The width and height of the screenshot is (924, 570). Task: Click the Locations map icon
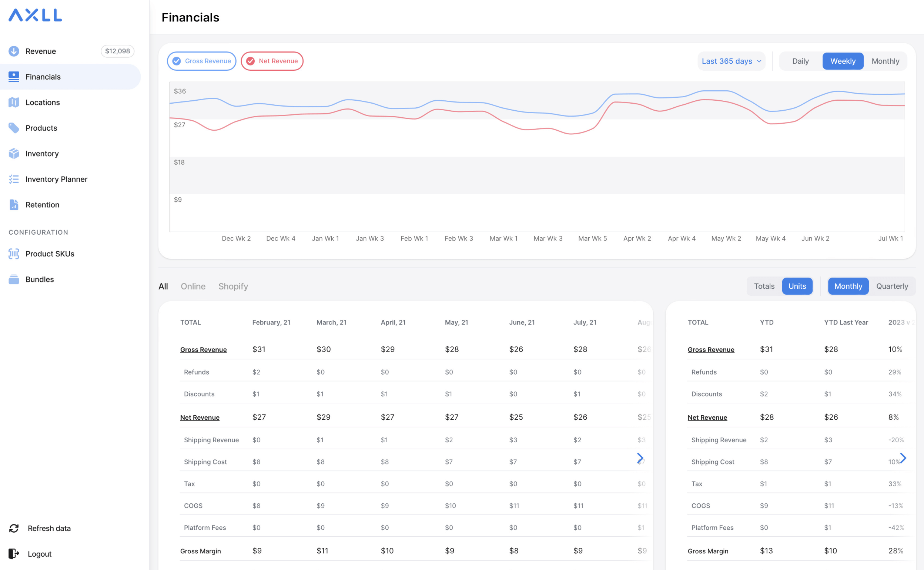point(14,103)
